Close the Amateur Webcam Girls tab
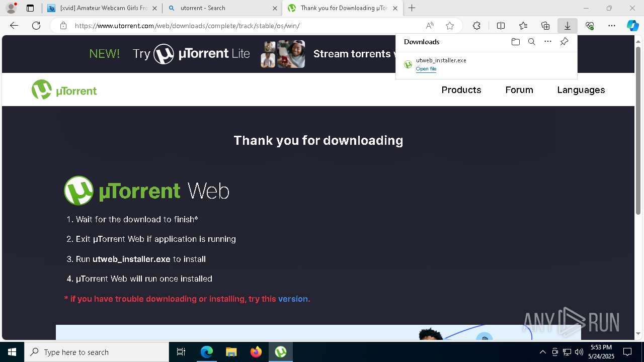 pyautogui.click(x=154, y=8)
